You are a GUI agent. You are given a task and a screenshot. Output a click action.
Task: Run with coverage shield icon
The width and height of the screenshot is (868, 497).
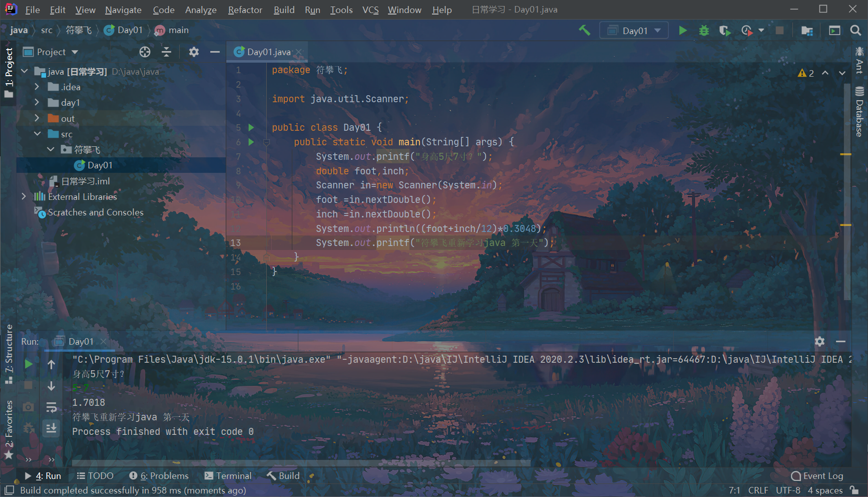tap(724, 31)
